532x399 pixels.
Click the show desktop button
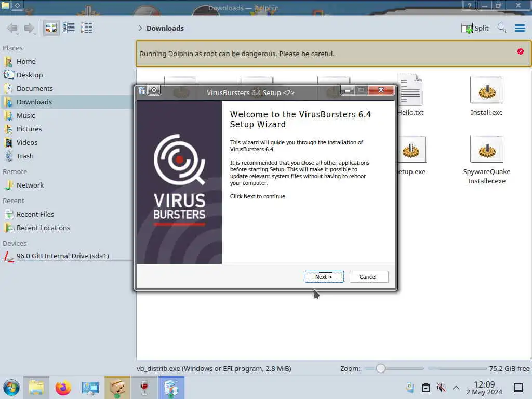[518, 388]
